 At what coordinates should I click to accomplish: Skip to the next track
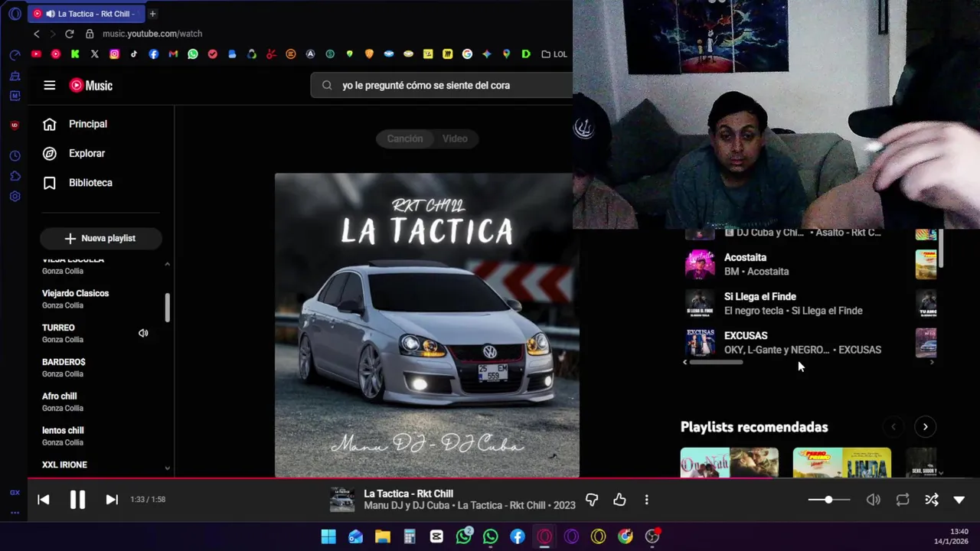112,500
